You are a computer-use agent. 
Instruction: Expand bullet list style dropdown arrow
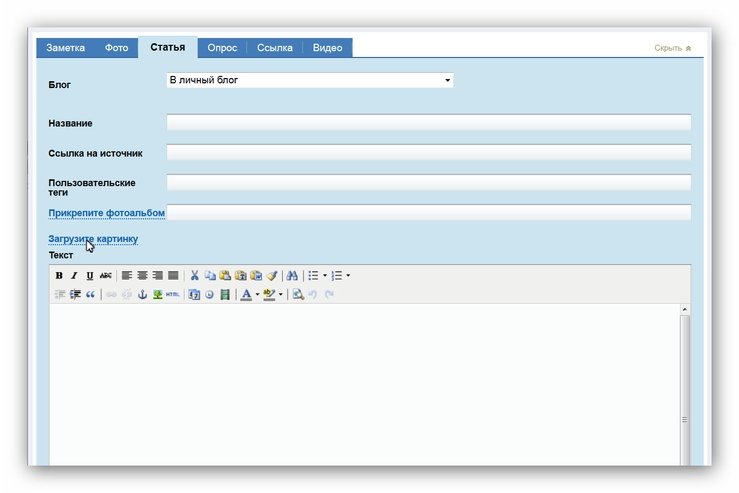click(x=325, y=276)
